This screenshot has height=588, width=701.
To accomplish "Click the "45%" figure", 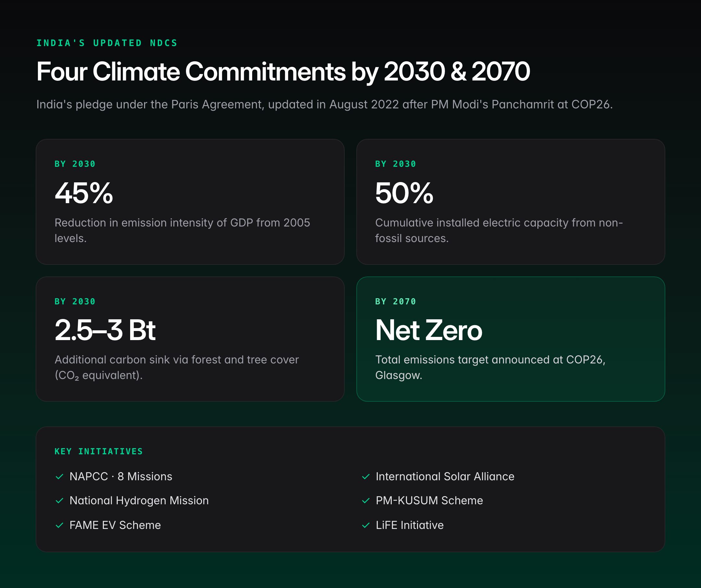I will pos(84,193).
